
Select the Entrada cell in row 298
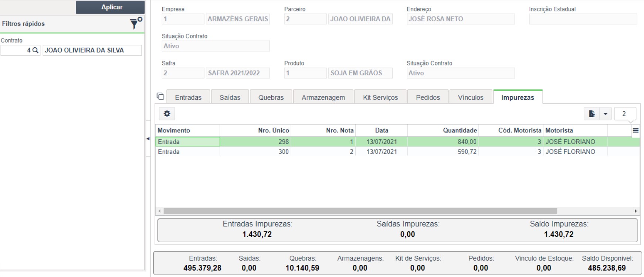[x=187, y=142]
